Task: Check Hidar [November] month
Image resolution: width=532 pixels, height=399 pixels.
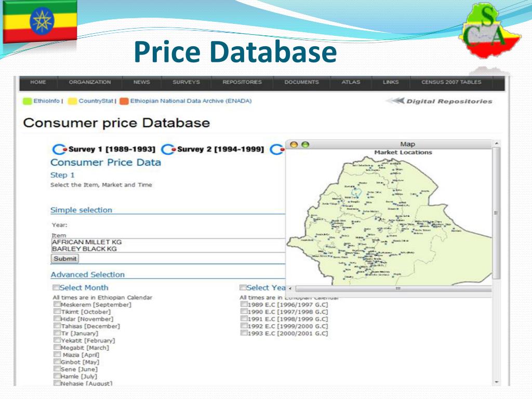Action: pos(57,318)
